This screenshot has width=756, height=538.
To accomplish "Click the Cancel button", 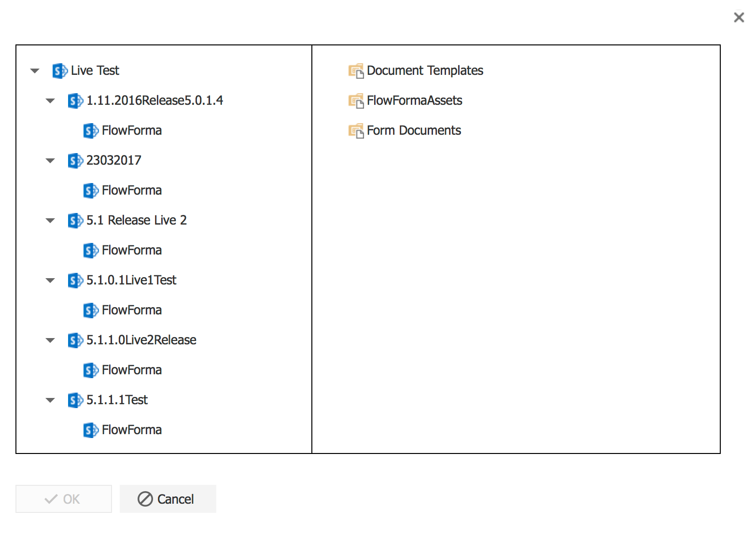I will pyautogui.click(x=168, y=499).
